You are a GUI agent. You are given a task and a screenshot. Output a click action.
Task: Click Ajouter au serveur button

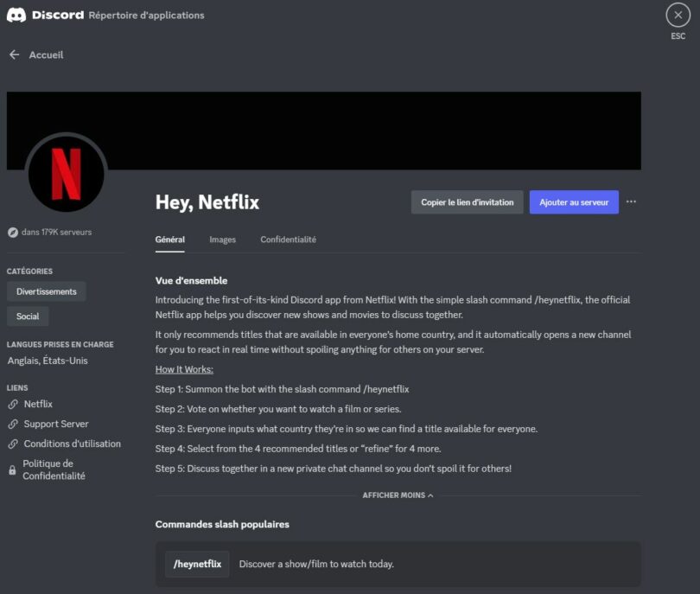tap(574, 202)
